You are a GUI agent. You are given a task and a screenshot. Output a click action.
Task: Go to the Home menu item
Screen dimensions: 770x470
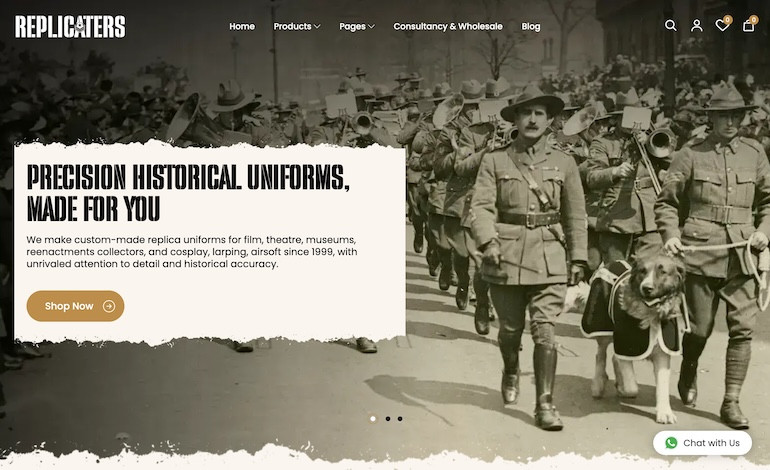tap(242, 27)
